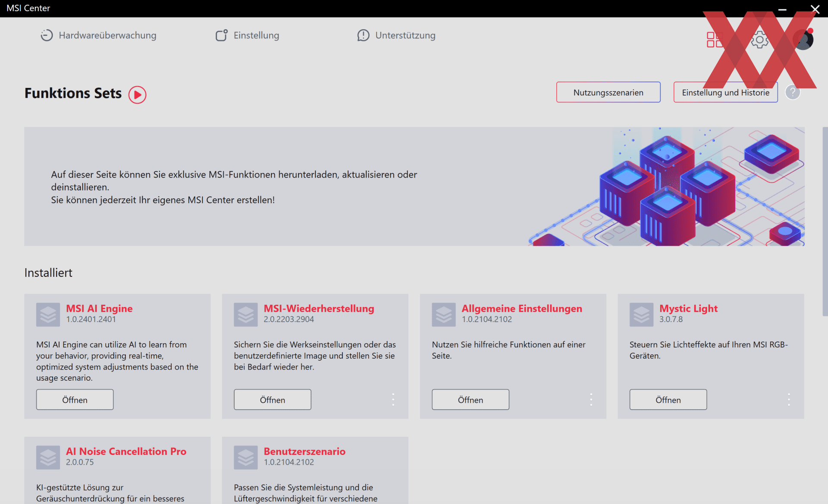Open Allgemeine Einstellungen feature
The height and width of the screenshot is (504, 828).
coord(470,400)
